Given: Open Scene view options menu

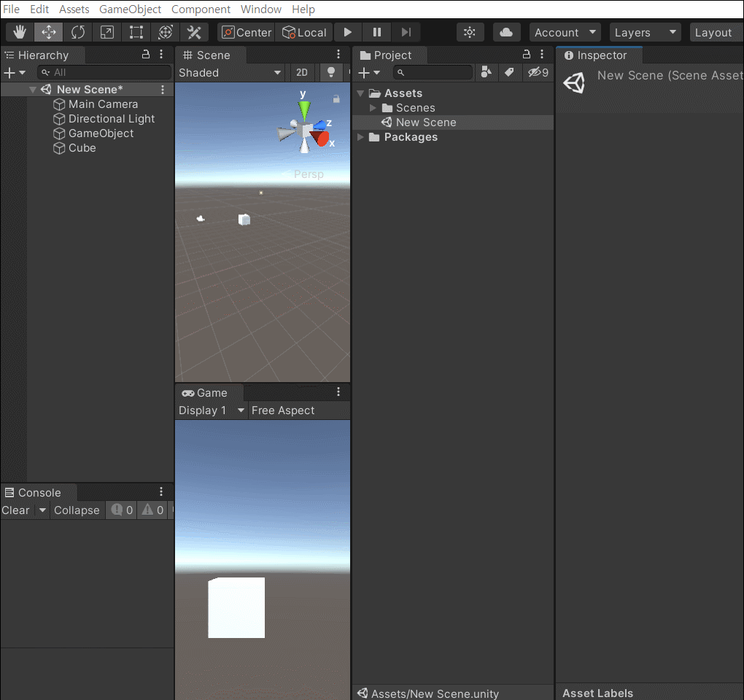Looking at the screenshot, I should 338,54.
